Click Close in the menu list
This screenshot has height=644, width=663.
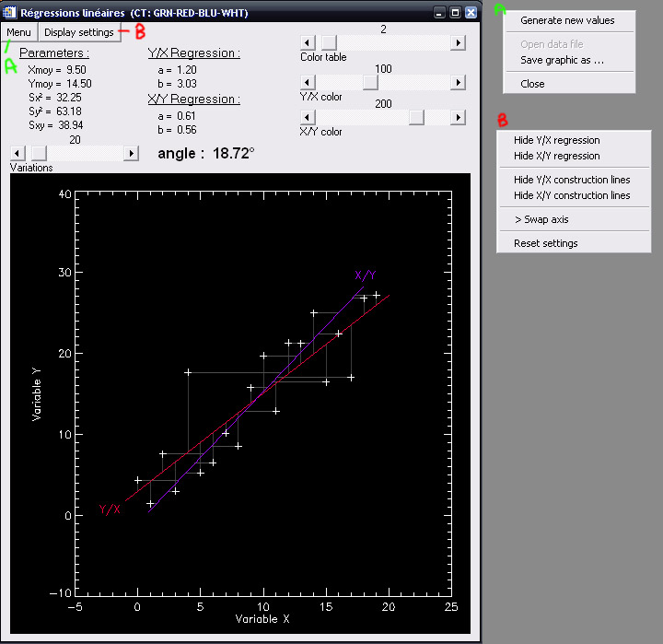[532, 84]
